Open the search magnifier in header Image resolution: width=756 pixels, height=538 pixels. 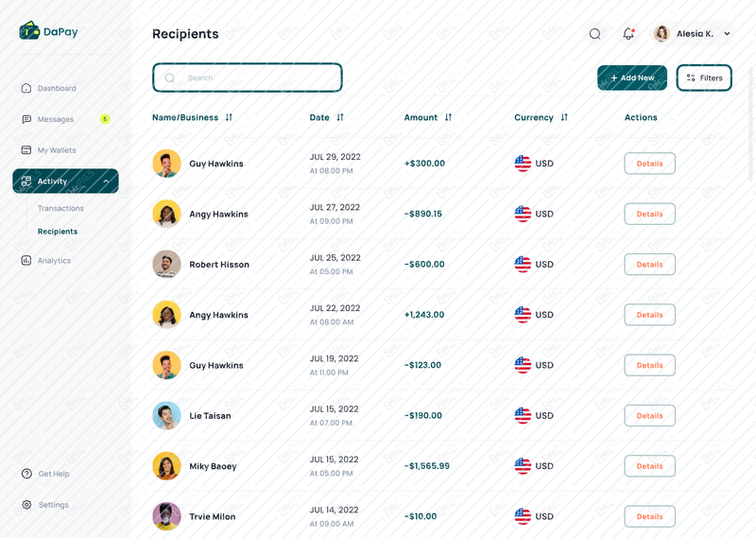[x=595, y=34]
